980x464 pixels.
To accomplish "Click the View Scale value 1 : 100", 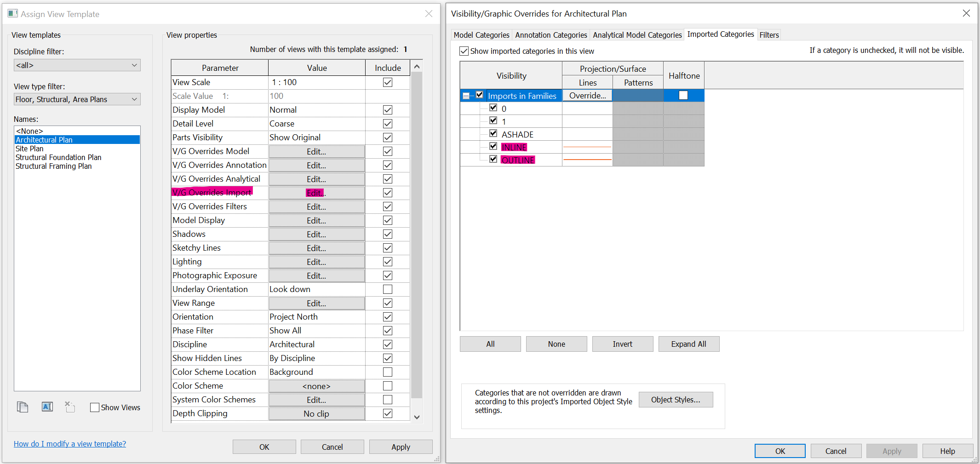I will tap(317, 82).
